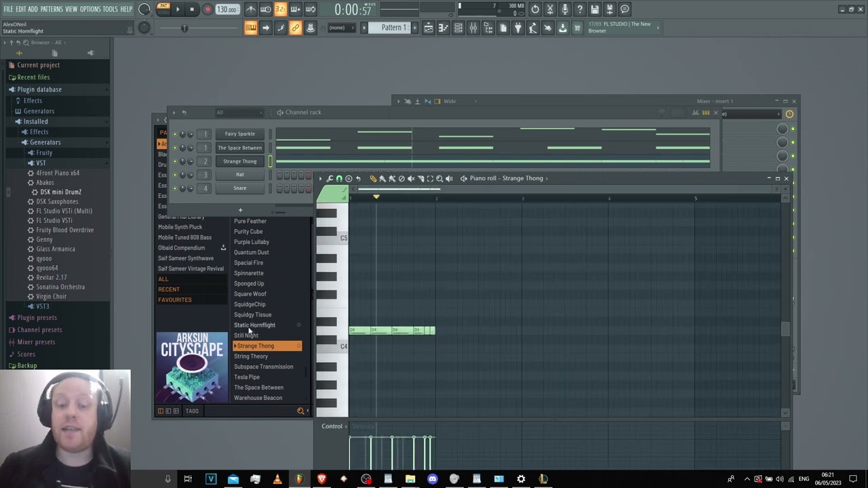Select the Static Hornflight preset
The width and height of the screenshot is (868, 488).
[x=254, y=325]
